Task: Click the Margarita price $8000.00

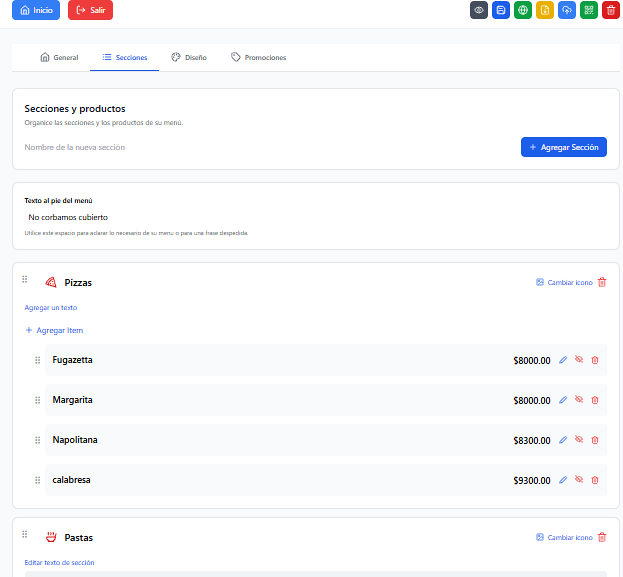Action: (532, 401)
